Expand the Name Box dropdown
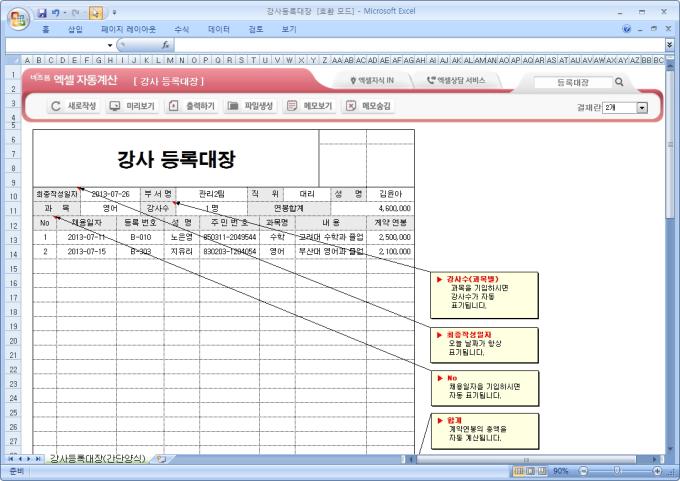The image size is (680, 481). tap(110, 45)
